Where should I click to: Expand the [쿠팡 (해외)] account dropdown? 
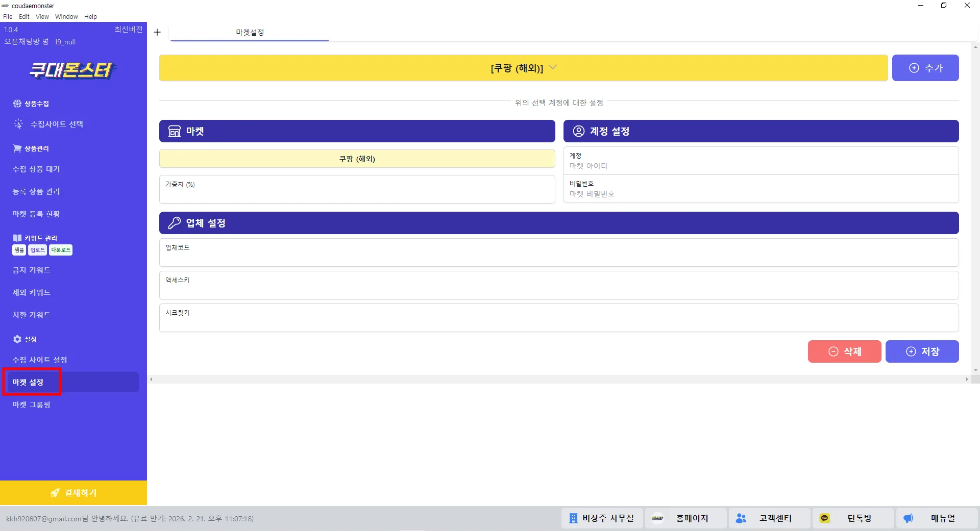pyautogui.click(x=524, y=68)
